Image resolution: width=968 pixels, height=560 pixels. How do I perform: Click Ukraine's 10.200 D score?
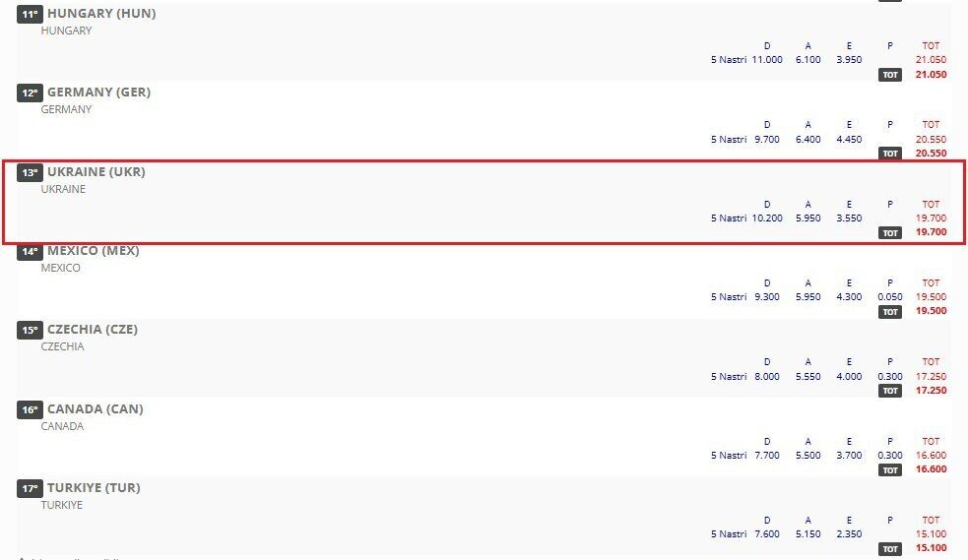(x=767, y=218)
